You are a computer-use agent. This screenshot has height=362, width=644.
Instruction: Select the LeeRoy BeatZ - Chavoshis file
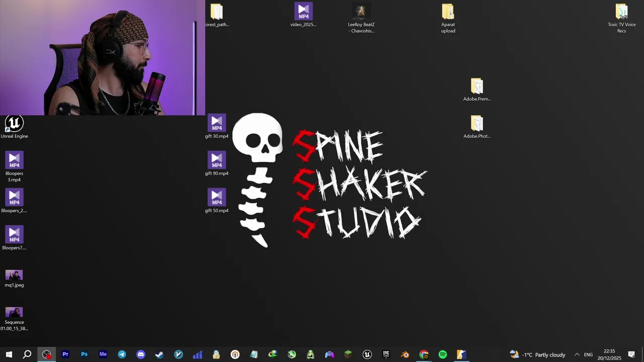click(x=361, y=19)
